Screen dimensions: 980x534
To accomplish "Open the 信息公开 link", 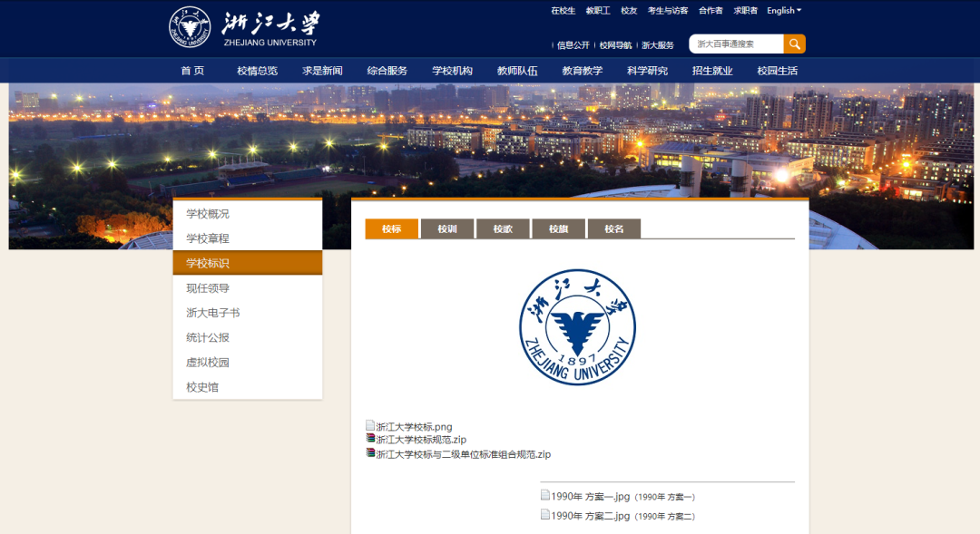I will click(x=573, y=45).
